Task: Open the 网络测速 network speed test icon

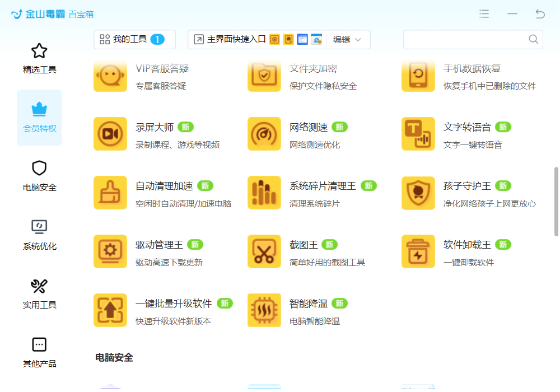Action: pos(264,134)
